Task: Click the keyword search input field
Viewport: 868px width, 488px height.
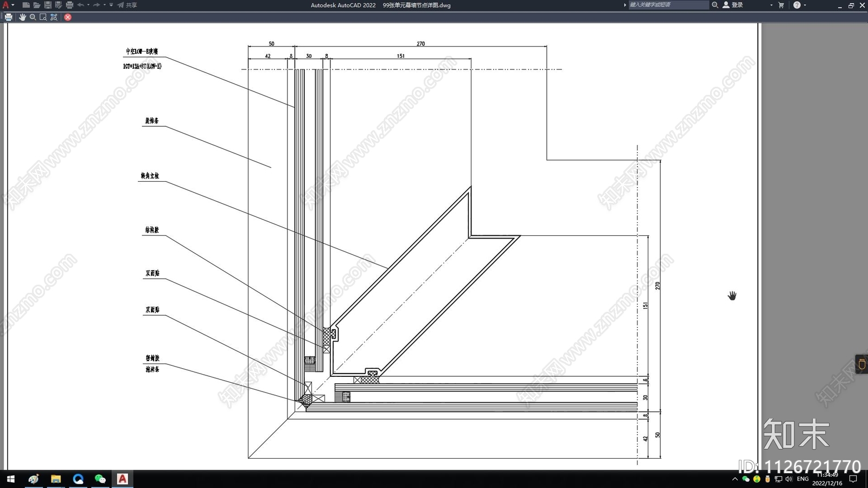Action: [x=668, y=5]
